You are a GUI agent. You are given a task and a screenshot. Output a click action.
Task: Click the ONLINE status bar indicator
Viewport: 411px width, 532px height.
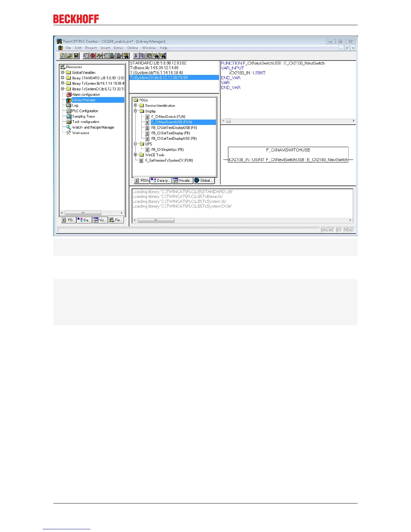[328, 230]
